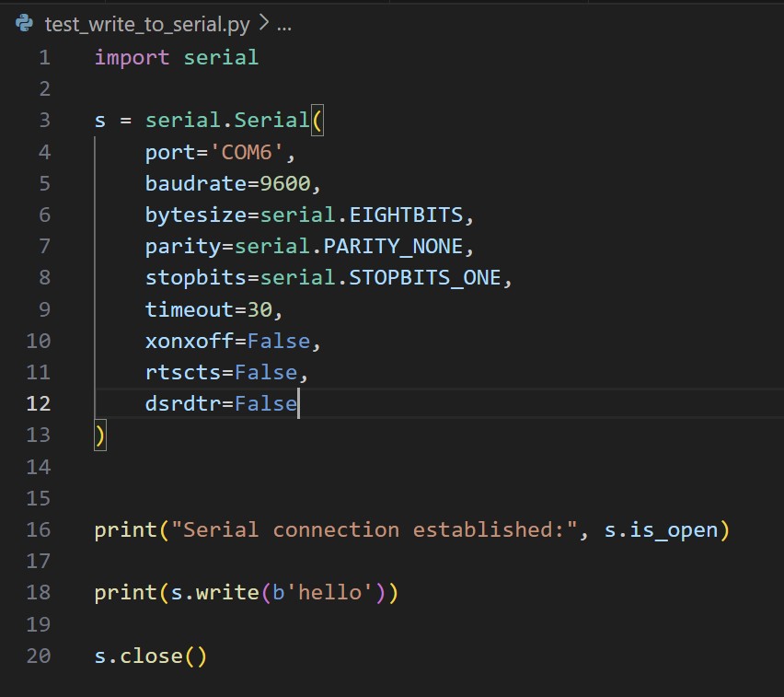Expand the breadcrumb ellipsis symbol list

pos(283,25)
